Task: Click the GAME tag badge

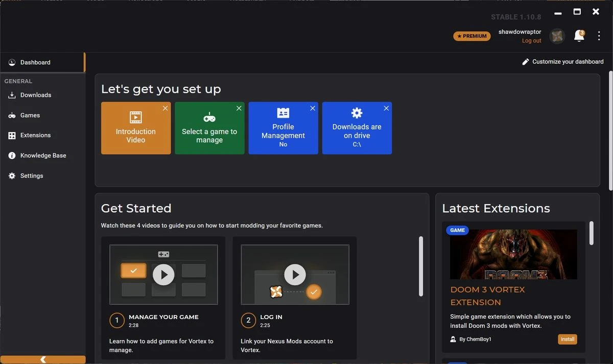Action: pos(457,230)
